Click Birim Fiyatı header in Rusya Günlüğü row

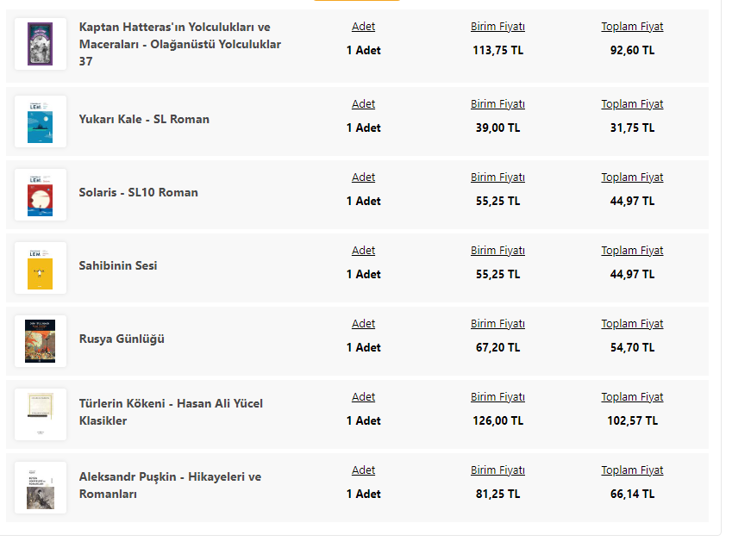coord(497,324)
